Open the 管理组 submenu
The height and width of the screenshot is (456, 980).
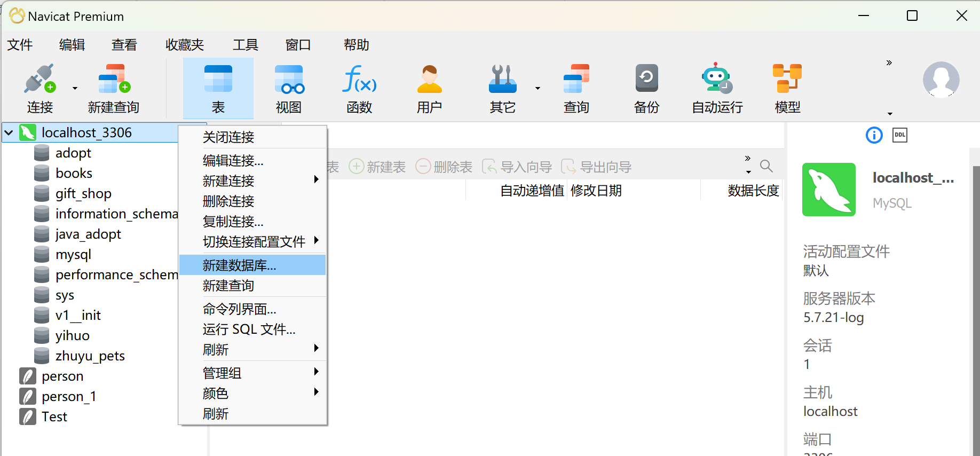coord(252,373)
